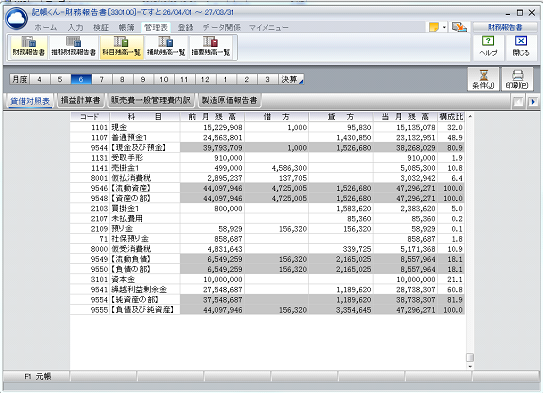543x393 pixels.
Task: Print using the 印刷 printer icon
Action: [517, 79]
